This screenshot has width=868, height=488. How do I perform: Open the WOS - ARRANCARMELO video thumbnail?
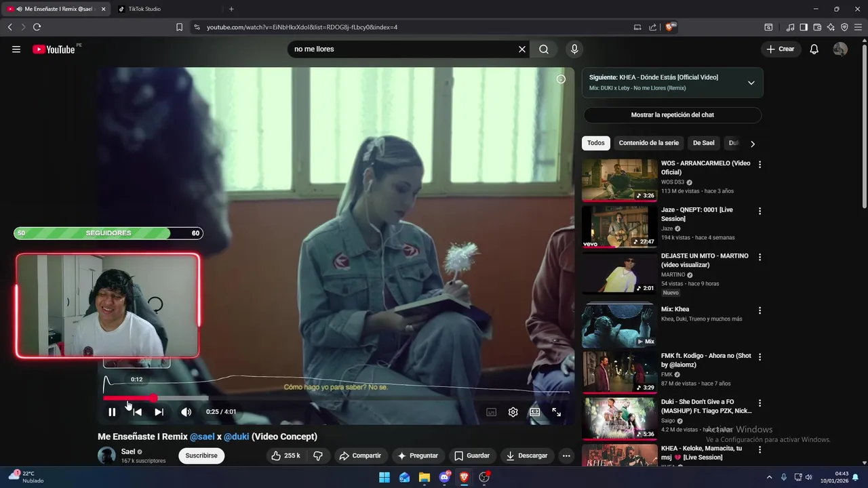[620, 180]
